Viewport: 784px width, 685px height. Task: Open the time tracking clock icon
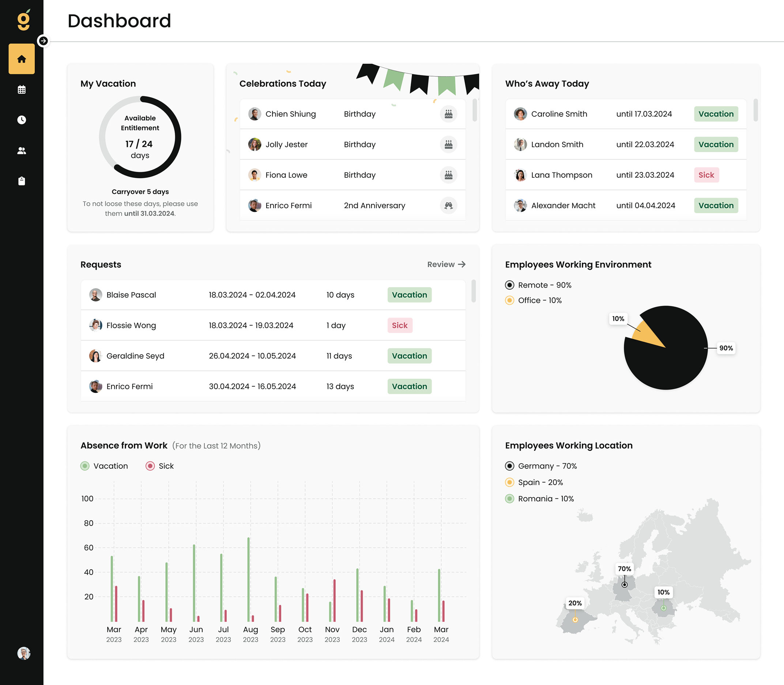point(22,120)
